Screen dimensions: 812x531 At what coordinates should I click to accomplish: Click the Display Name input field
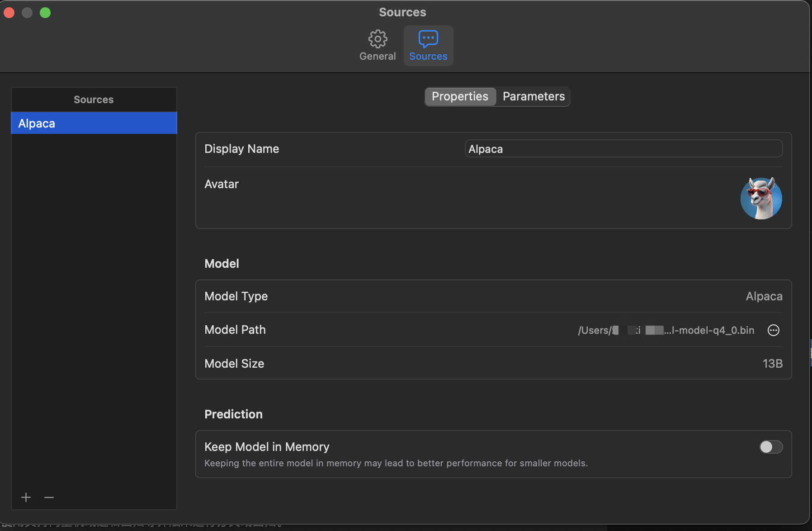623,149
